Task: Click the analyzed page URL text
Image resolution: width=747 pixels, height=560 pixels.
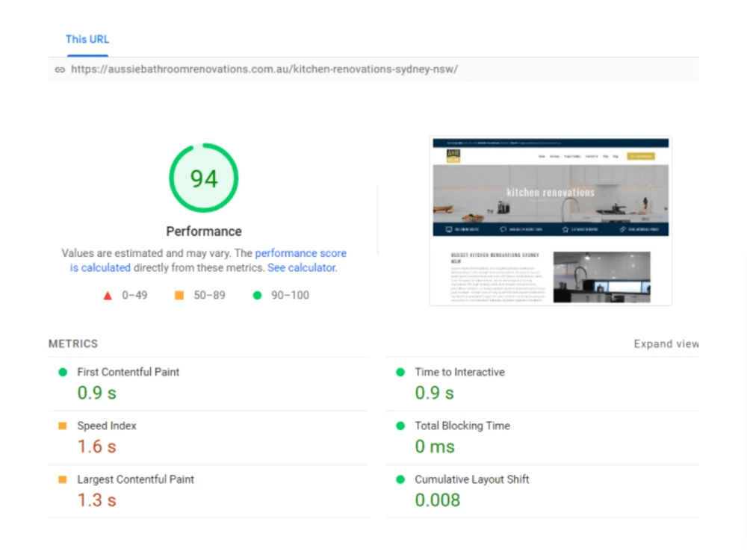Action: point(264,69)
